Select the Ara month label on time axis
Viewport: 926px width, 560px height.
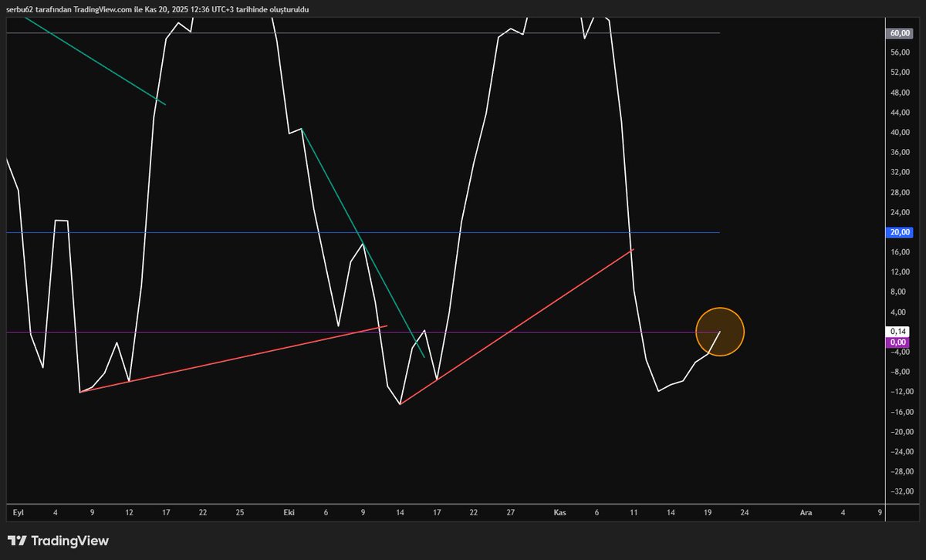coord(806,512)
